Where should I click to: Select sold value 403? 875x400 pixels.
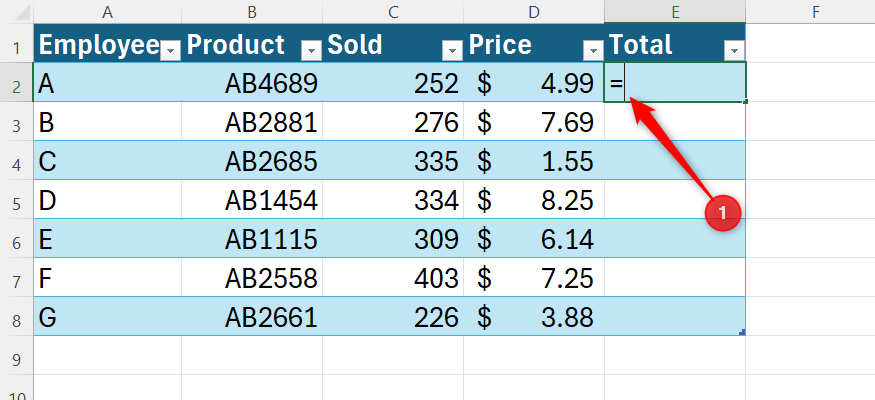tap(393, 277)
